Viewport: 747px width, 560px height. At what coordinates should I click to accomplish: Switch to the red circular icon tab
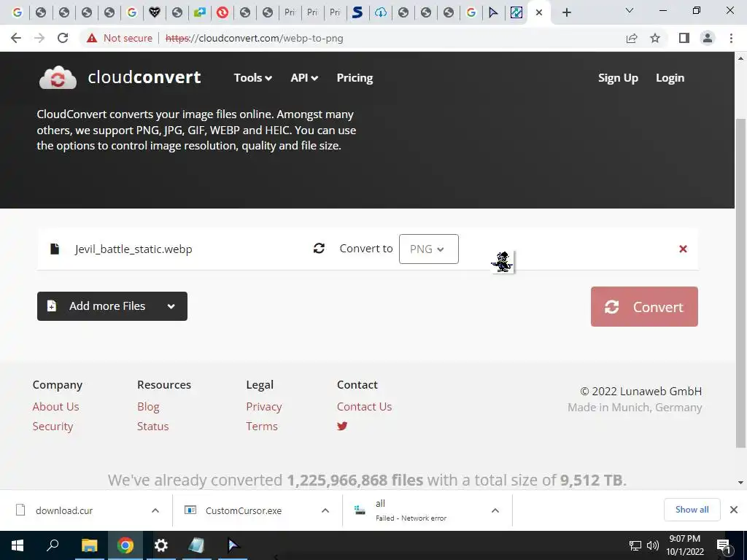222,12
